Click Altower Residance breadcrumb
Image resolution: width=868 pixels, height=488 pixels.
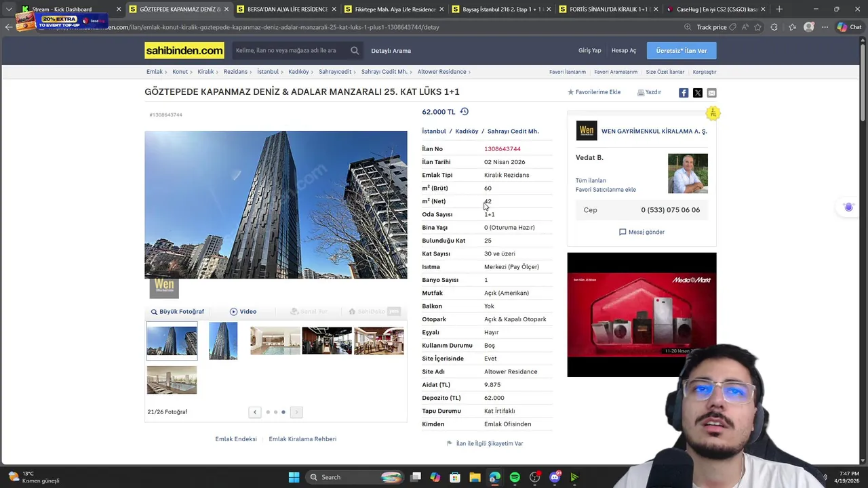(441, 72)
